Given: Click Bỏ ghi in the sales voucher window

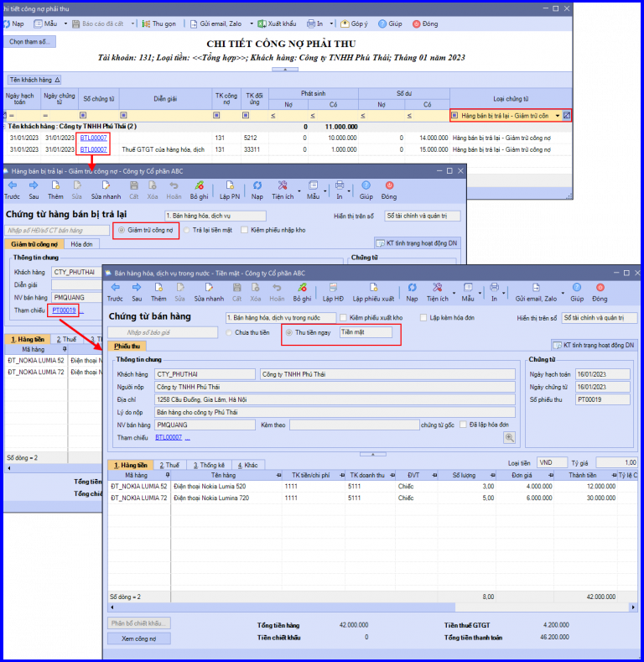Looking at the screenshot, I should (302, 292).
